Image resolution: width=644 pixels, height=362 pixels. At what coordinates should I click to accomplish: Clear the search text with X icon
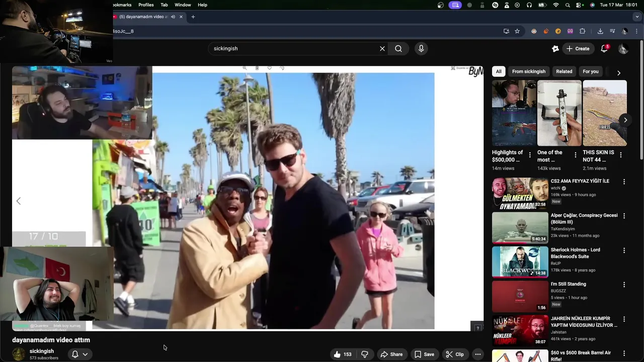tap(382, 49)
